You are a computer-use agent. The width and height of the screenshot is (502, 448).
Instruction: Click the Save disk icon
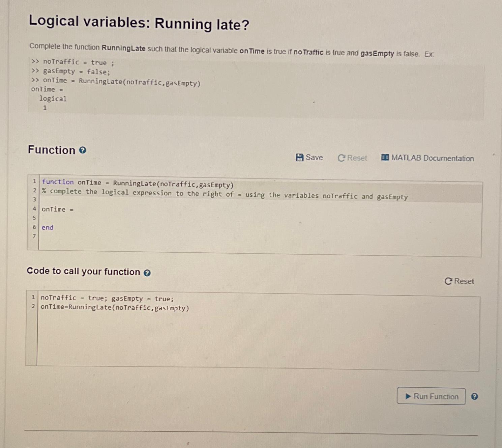(300, 157)
